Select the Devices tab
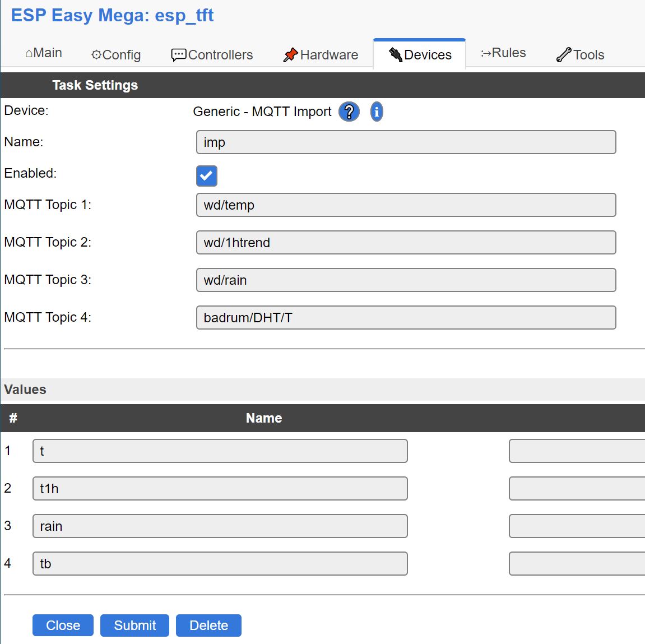645x644 pixels. tap(420, 55)
